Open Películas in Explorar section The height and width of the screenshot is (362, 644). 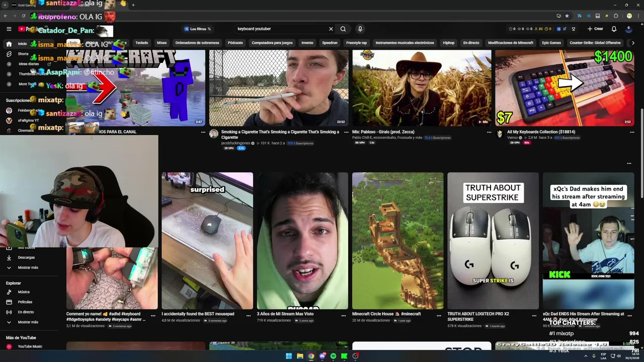tap(25, 302)
